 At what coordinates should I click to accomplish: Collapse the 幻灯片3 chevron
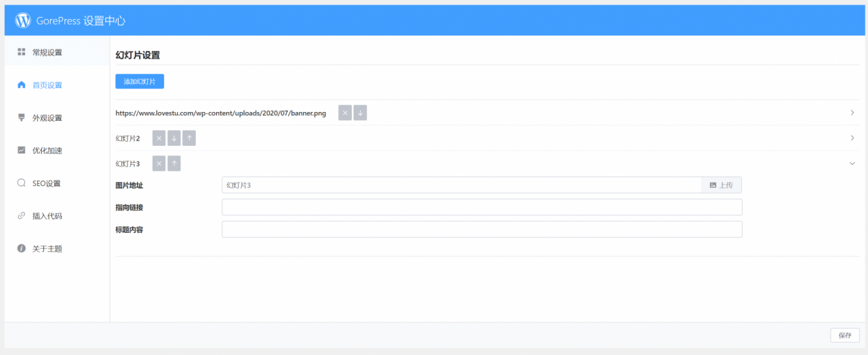[x=852, y=164]
